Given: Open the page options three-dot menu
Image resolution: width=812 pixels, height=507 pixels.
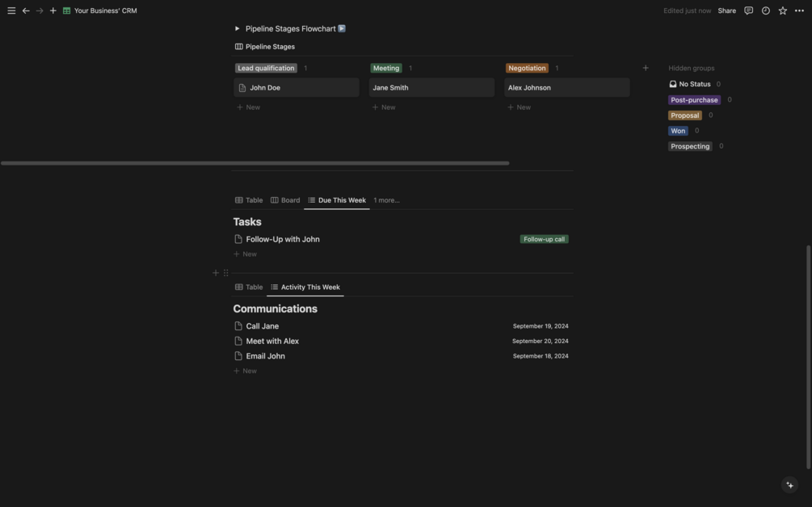Looking at the screenshot, I should (799, 10).
